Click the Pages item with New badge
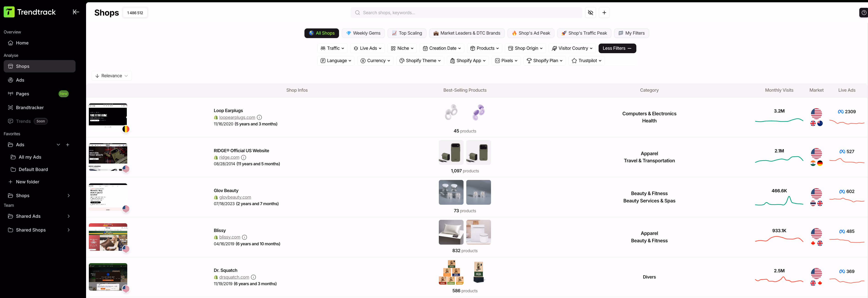868x298 pixels. click(x=22, y=94)
